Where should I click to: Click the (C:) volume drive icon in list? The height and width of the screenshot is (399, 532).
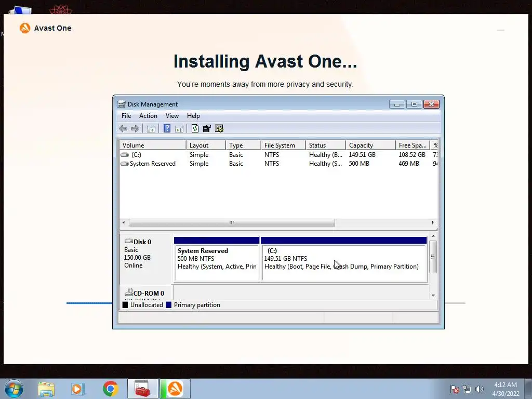125,155
